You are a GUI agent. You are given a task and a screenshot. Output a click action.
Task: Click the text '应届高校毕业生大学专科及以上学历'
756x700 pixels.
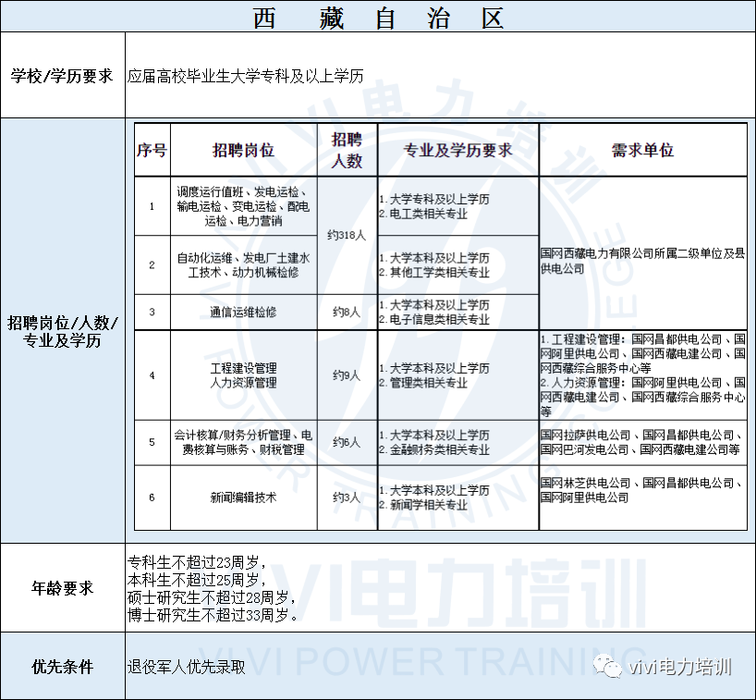point(246,76)
